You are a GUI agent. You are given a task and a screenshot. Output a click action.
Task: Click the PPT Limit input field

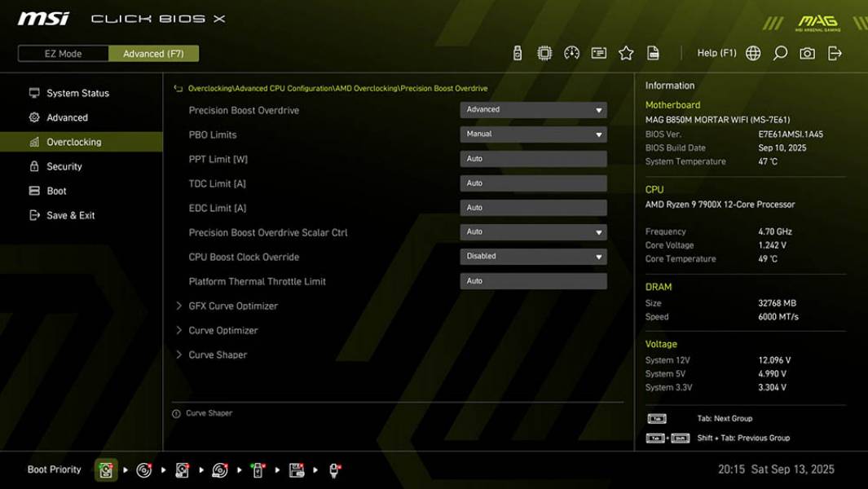click(x=533, y=158)
